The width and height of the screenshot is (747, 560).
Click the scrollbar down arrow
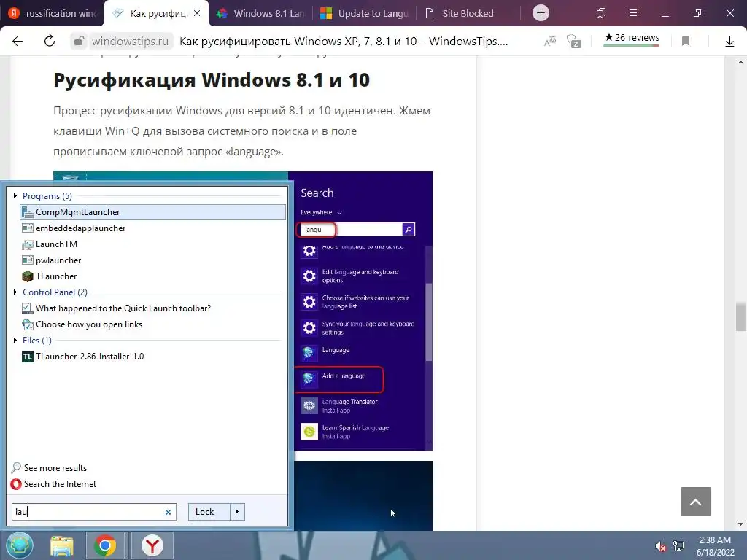[x=740, y=525]
